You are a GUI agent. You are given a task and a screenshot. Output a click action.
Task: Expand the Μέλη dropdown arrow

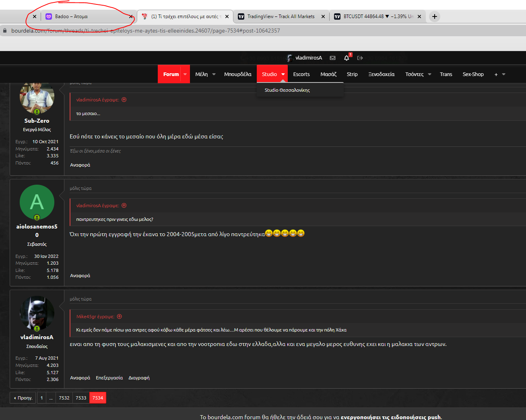(x=214, y=74)
